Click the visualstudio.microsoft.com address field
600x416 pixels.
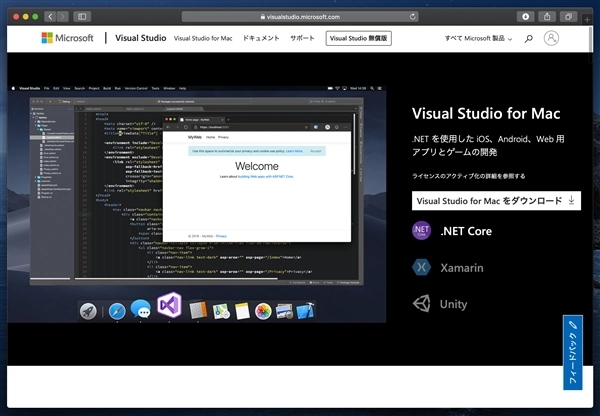[300, 16]
